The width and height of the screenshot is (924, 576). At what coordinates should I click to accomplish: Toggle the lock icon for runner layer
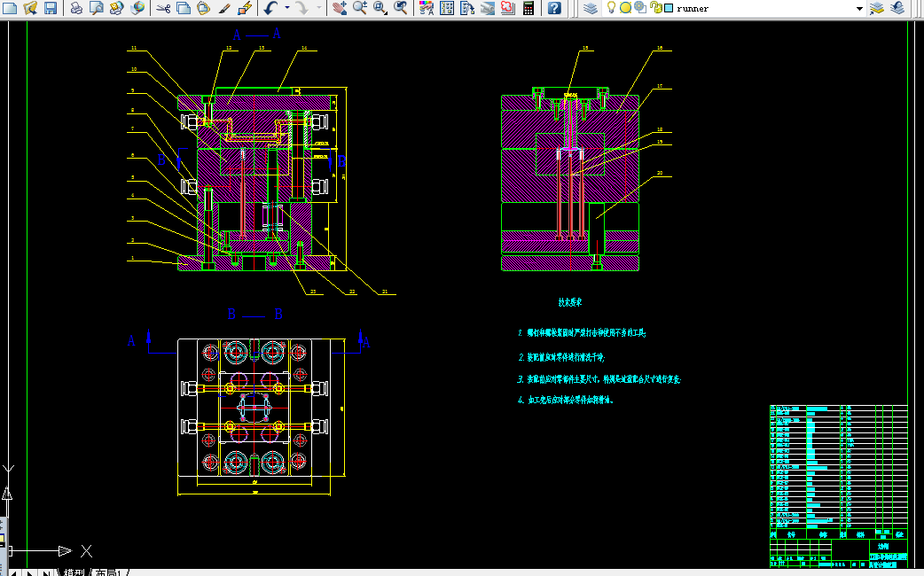(656, 8)
